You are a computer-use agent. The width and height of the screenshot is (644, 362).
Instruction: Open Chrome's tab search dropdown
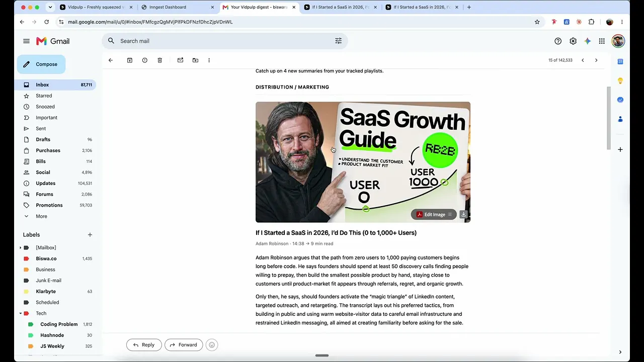[x=50, y=7]
